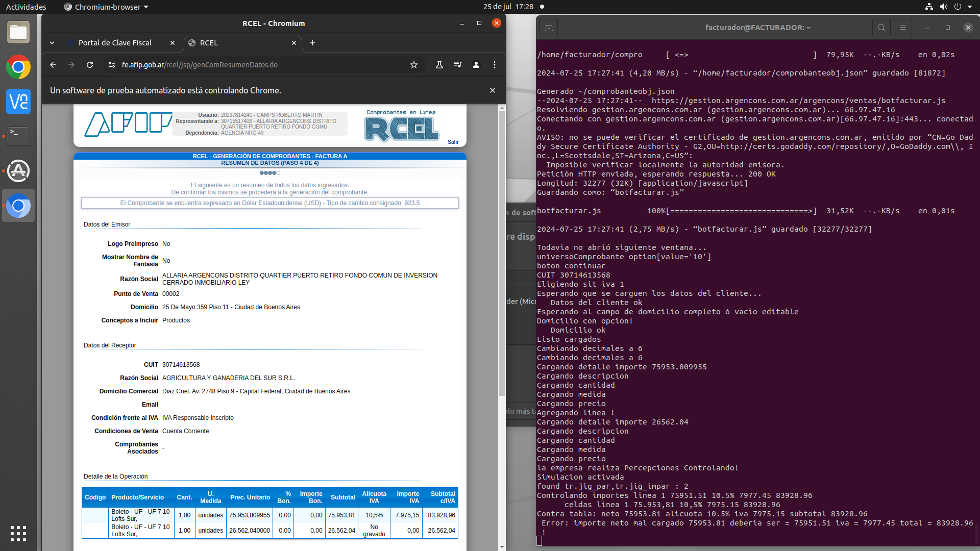Click terminal title facturador@FACTURADOR
Image resolution: width=980 pixels, height=551 pixels.
[758, 28]
